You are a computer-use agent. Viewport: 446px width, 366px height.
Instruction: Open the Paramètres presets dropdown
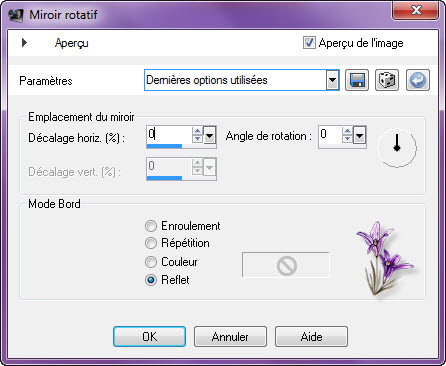tap(332, 80)
